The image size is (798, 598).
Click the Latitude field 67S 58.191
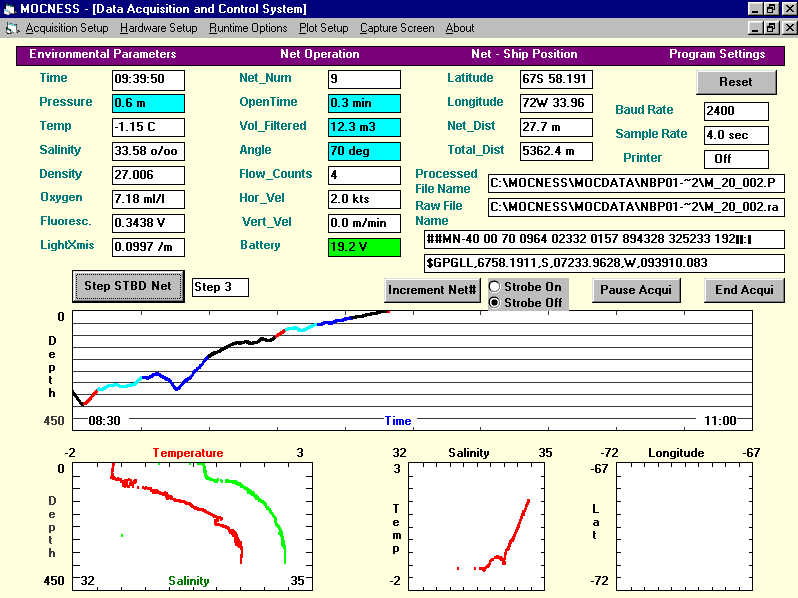click(556, 79)
